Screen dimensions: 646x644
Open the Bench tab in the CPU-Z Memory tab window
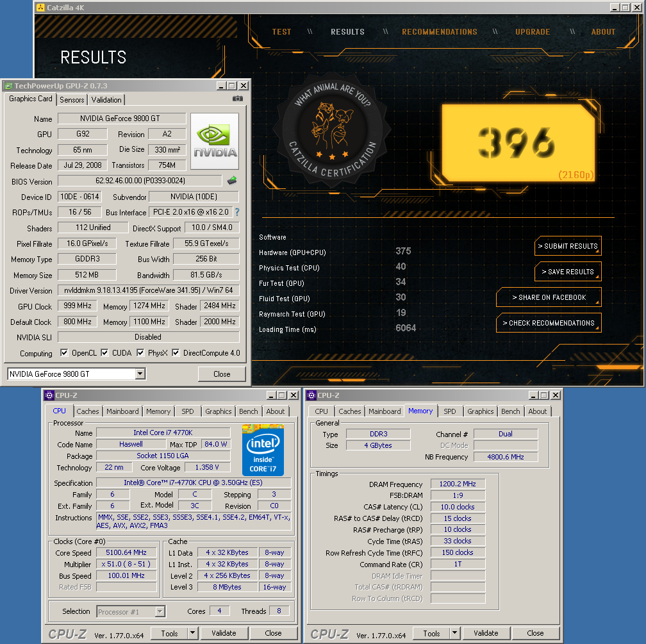(x=510, y=411)
